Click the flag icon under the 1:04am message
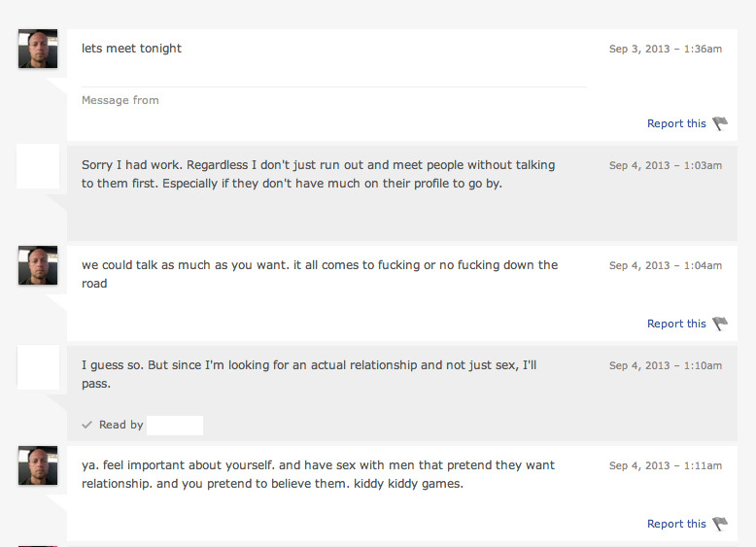Viewport: 756px width, 547px height. (720, 324)
